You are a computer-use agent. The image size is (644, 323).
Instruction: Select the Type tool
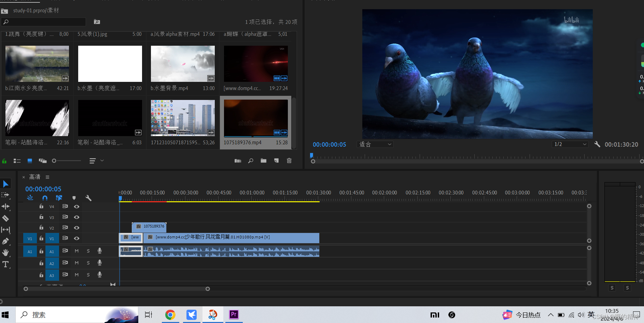pyautogui.click(x=5, y=264)
